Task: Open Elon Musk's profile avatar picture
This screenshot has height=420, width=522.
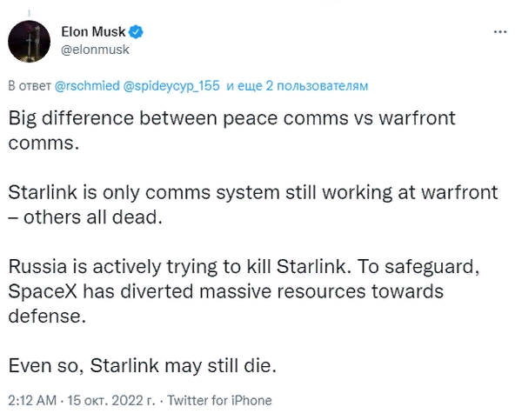Action: (x=31, y=41)
